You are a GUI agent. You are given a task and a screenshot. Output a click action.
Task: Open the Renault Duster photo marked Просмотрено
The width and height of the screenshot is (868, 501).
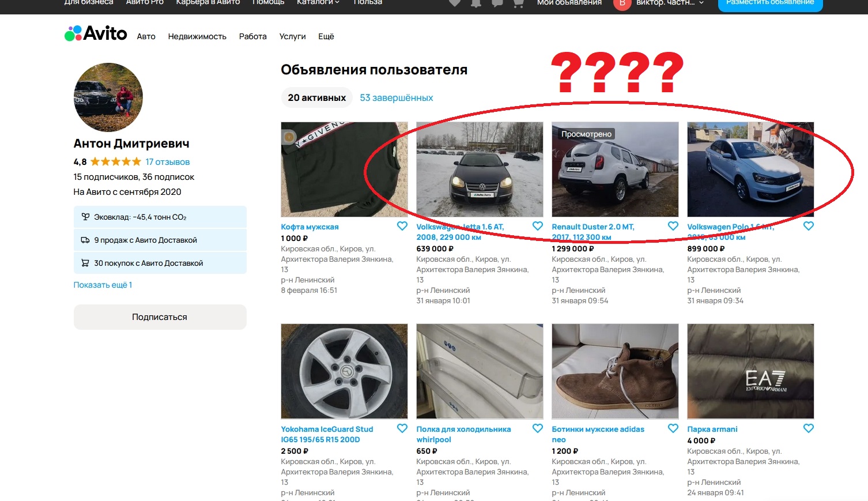[616, 169]
